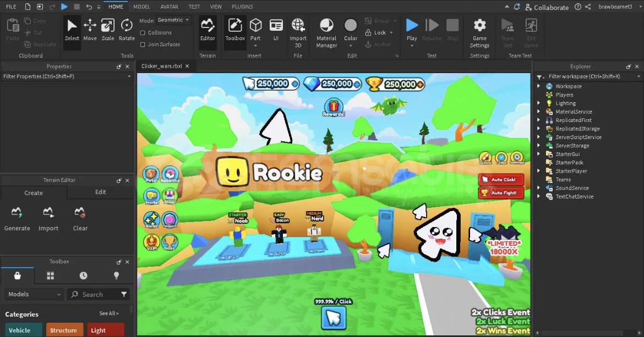Open the FILE menu
Screen dimensions: 644x337
[11, 7]
